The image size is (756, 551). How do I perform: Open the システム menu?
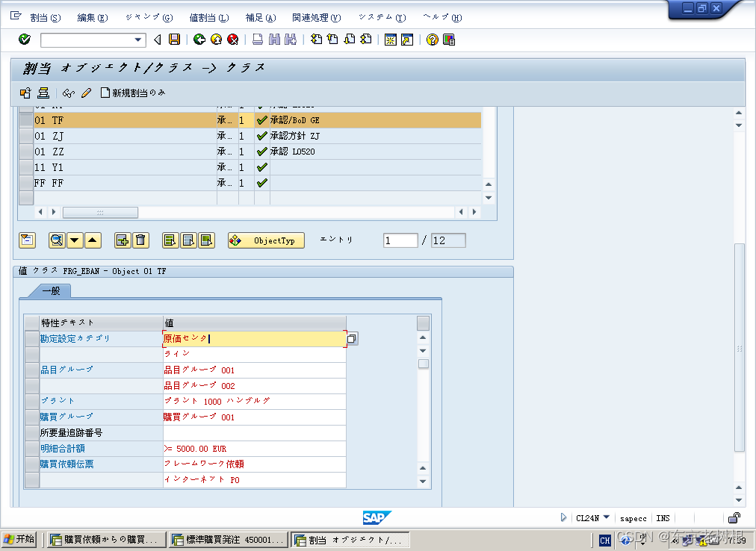(381, 16)
